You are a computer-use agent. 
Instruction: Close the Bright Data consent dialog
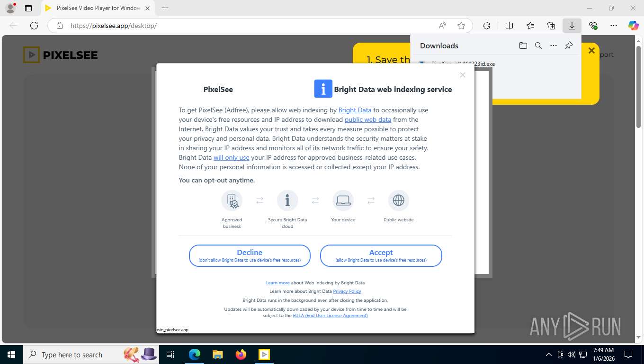pos(463,75)
